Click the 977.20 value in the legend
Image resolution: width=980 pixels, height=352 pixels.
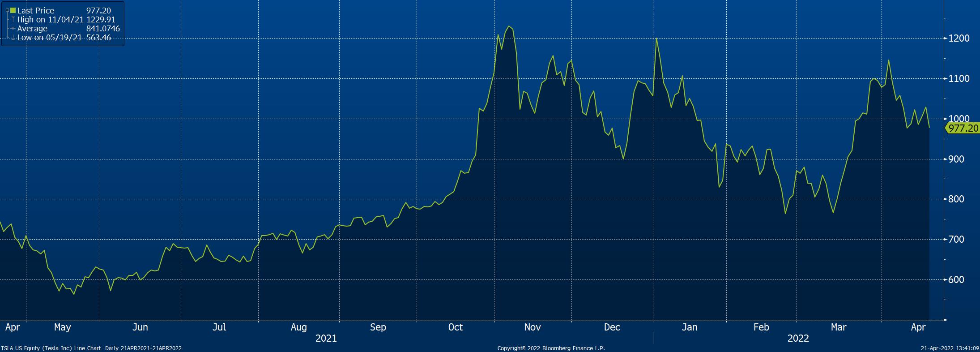(98, 10)
